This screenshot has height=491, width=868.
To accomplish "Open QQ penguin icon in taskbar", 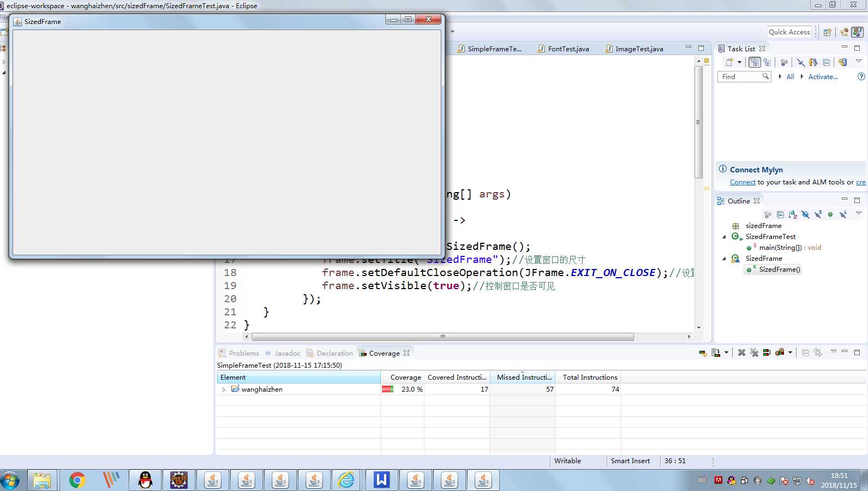I will click(x=145, y=480).
